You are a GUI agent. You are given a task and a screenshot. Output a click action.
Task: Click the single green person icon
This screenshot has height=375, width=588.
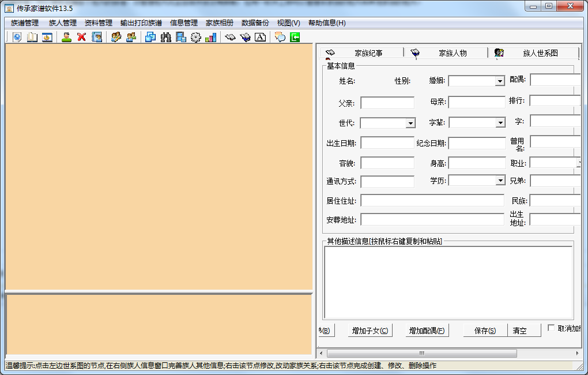coord(66,37)
